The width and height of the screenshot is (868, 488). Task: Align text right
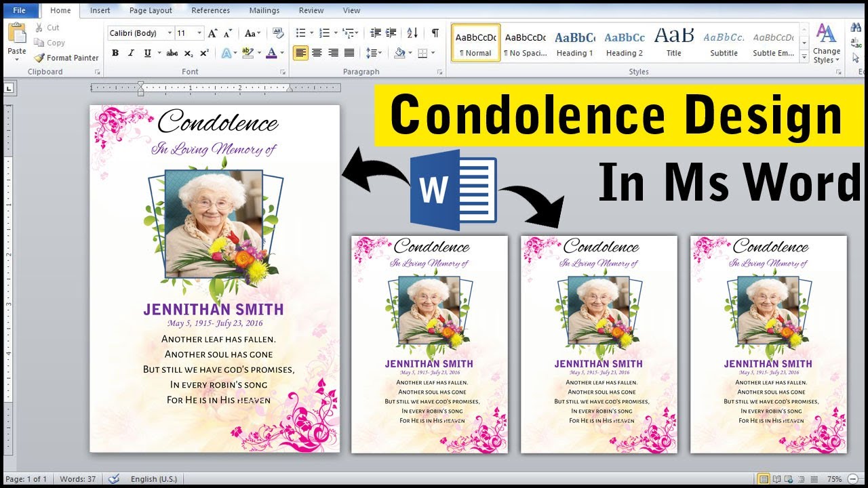[333, 53]
